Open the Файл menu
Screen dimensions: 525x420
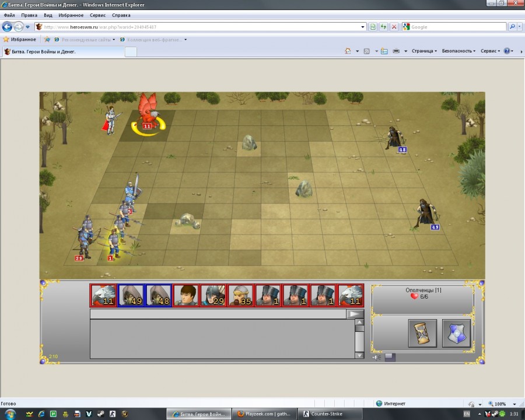click(x=9, y=15)
